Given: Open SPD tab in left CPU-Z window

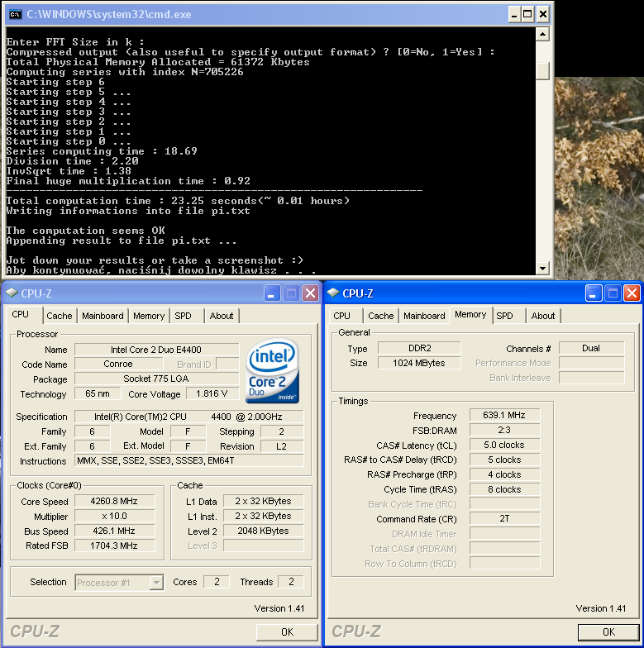Looking at the screenshot, I should coord(184,316).
